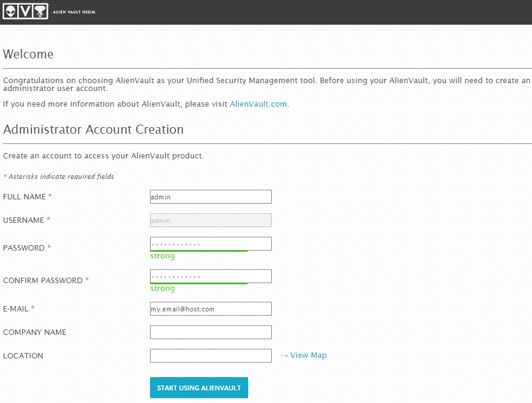Click the Welcome heading

(28, 54)
